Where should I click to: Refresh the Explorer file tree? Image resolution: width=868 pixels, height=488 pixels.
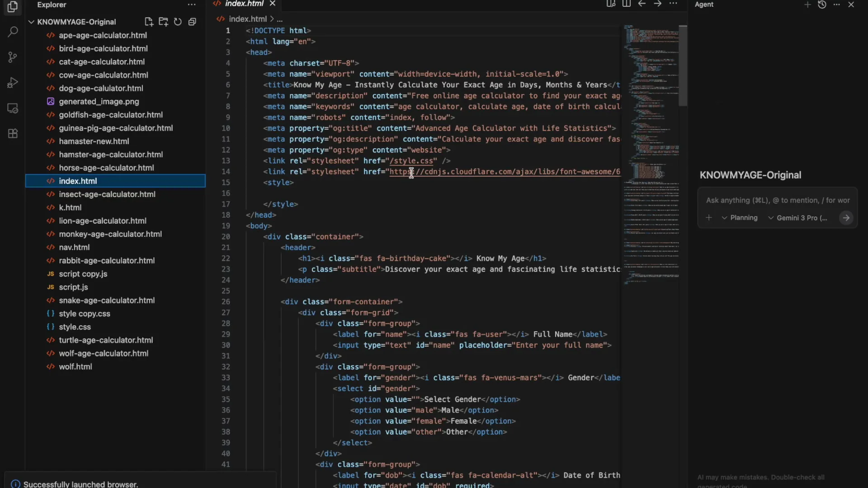click(x=178, y=22)
